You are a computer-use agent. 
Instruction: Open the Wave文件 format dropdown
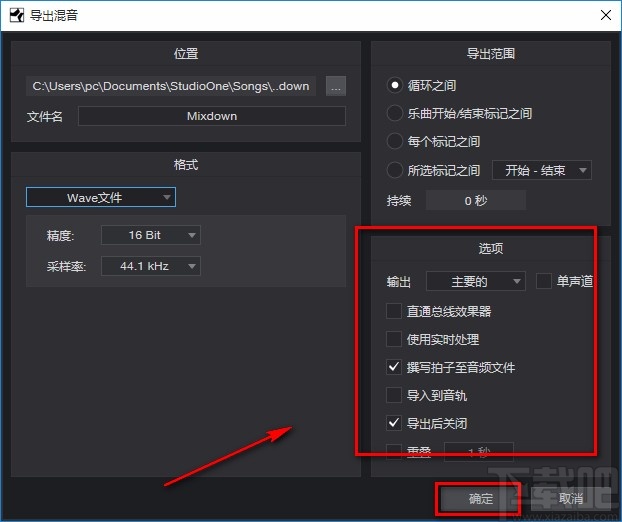pyautogui.click(x=101, y=197)
